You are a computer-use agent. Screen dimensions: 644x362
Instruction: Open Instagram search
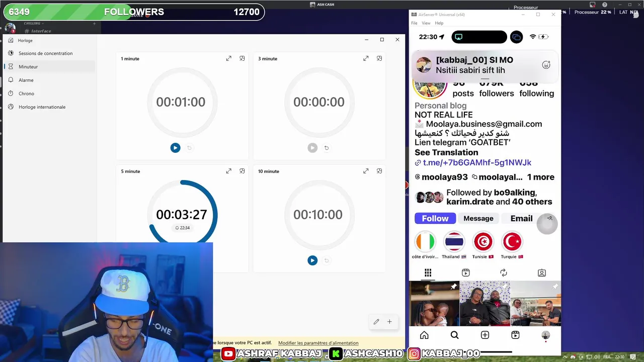tap(454, 335)
